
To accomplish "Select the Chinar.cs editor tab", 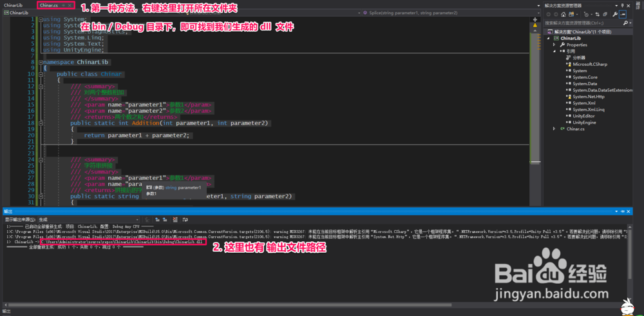I will [x=49, y=6].
